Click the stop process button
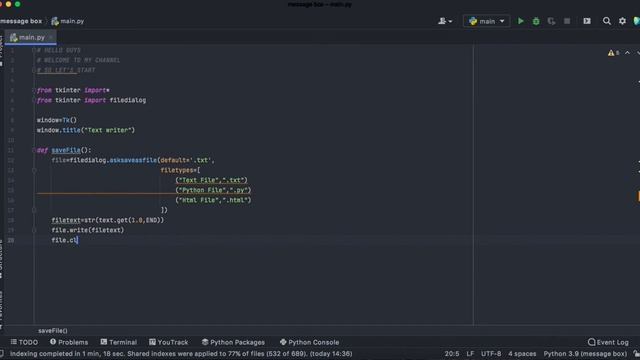The image size is (640, 360). 567,21
